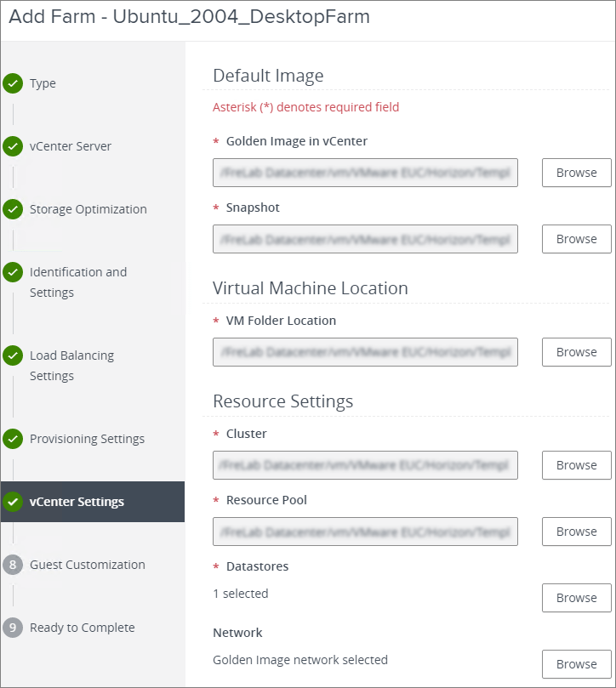616x688 pixels.
Task: Click the green checkmark icon beside Type
Action: pyautogui.click(x=13, y=83)
